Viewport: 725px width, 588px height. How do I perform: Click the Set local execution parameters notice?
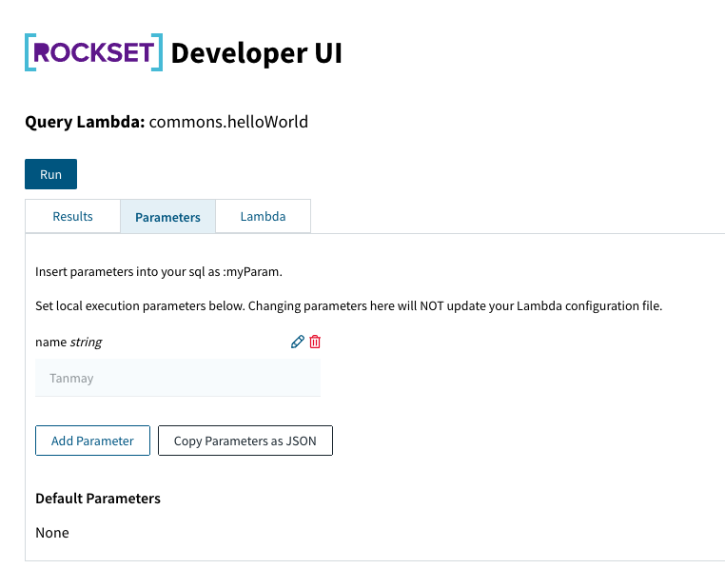pyautogui.click(x=348, y=306)
